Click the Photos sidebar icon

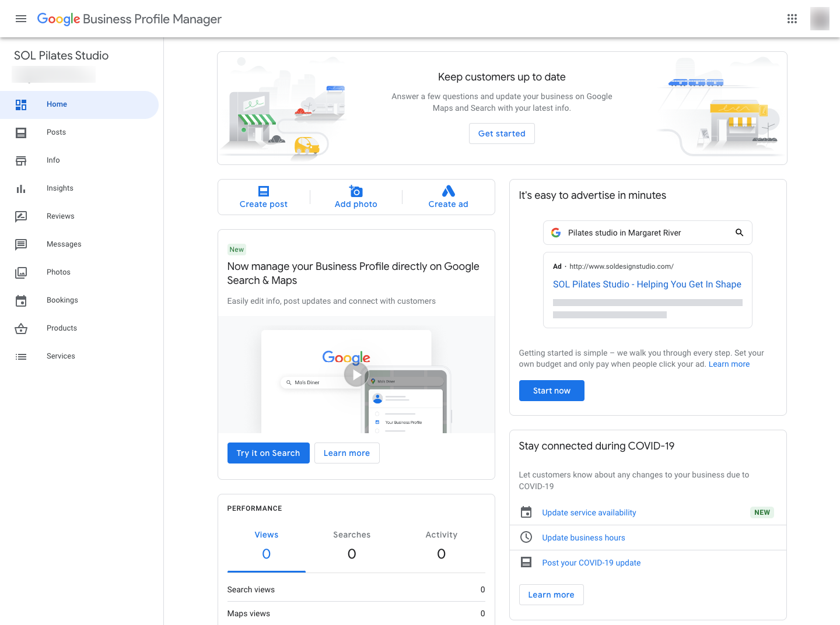pyautogui.click(x=21, y=272)
